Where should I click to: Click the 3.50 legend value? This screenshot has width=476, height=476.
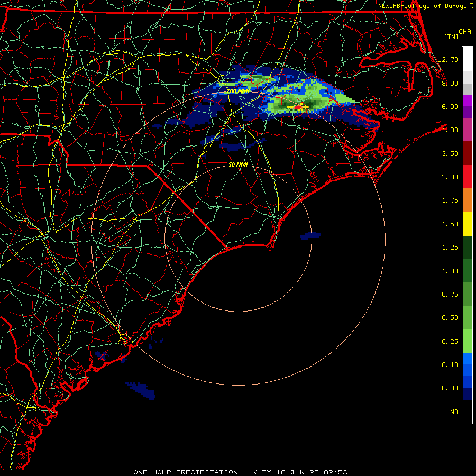[x=450, y=153]
